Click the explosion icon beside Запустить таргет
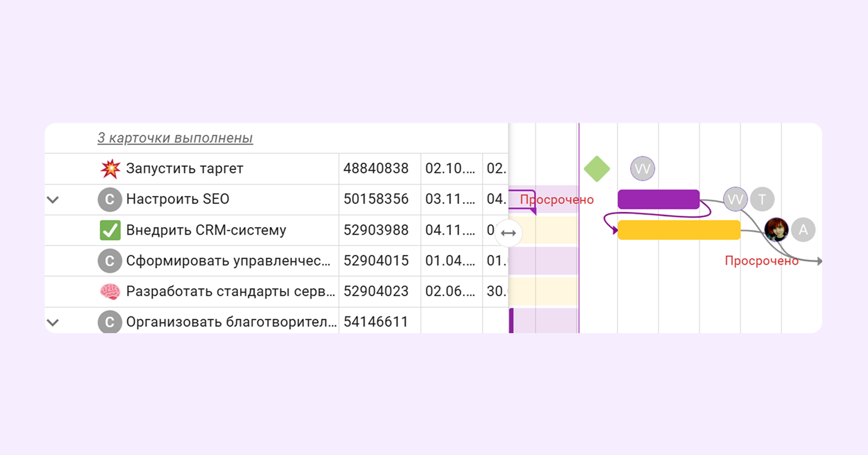 (110, 168)
